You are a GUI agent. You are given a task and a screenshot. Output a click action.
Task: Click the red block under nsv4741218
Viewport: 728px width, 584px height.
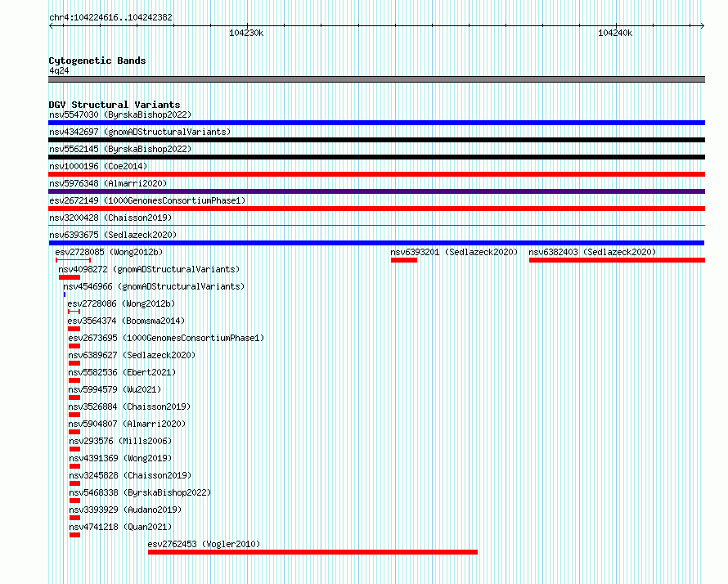(x=74, y=535)
